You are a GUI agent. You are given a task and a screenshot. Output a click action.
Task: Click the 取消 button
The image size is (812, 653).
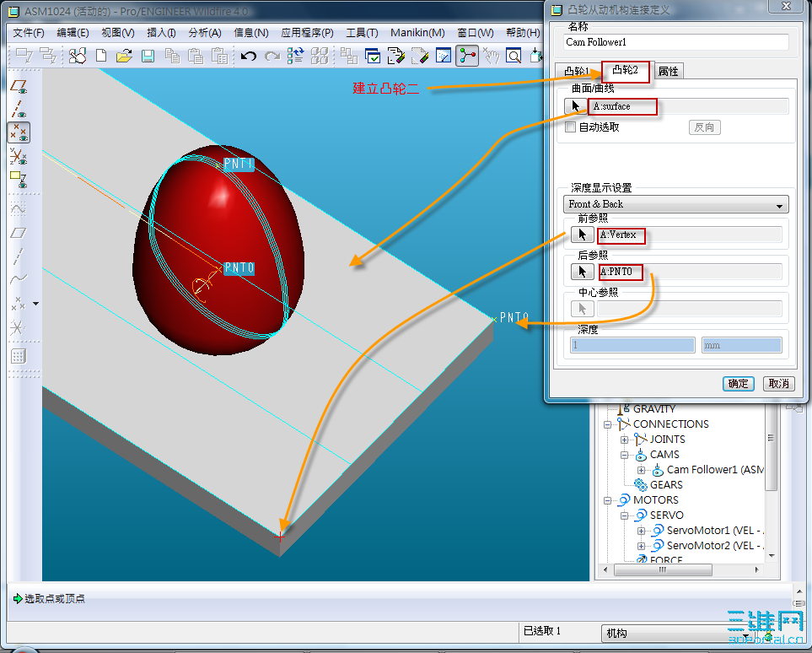778,384
